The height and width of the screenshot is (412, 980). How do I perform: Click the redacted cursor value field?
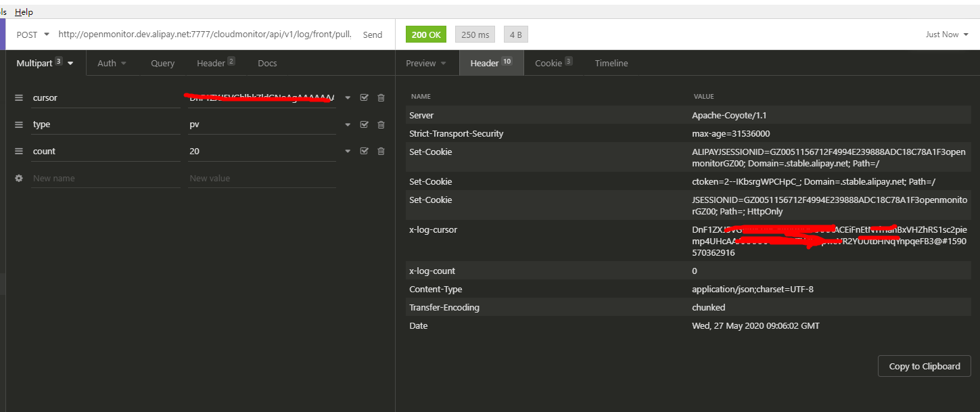pyautogui.click(x=262, y=97)
